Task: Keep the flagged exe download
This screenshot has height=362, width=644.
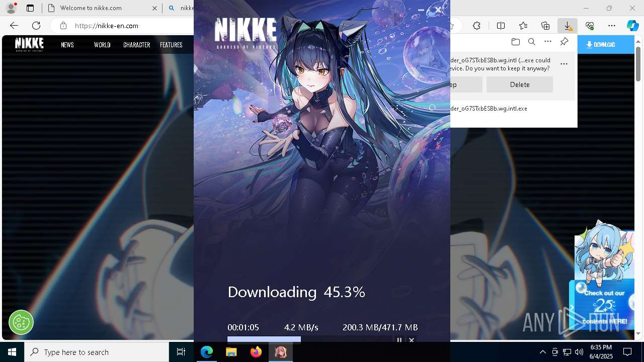Action: tap(466, 84)
